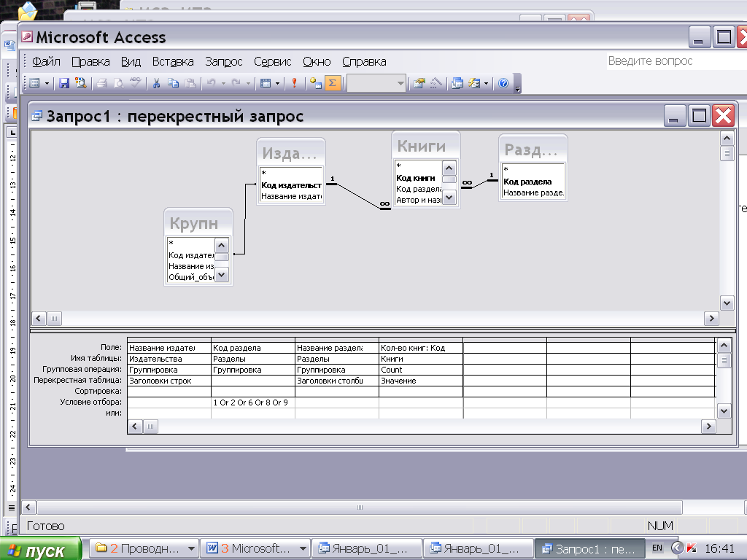Select the Крупн table title bar
This screenshot has height=560, width=747.
[198, 223]
